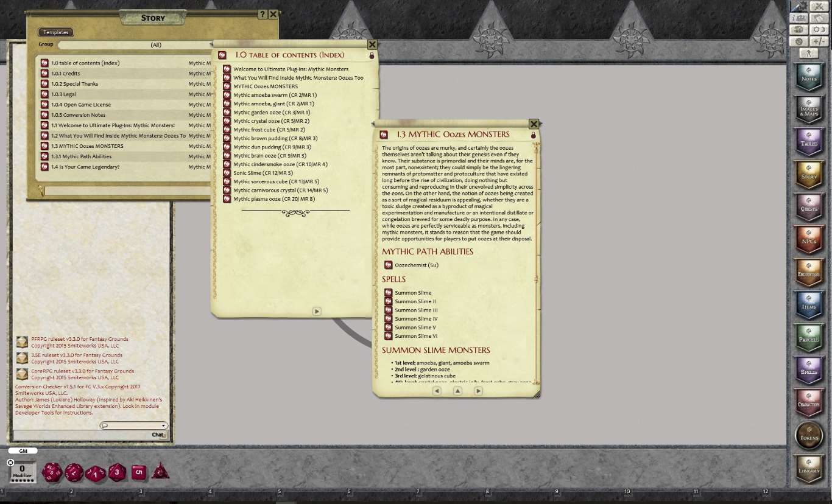Screen dimensions: 832x504
Task: Open the NPCs sidebar banner
Action: [809, 242]
